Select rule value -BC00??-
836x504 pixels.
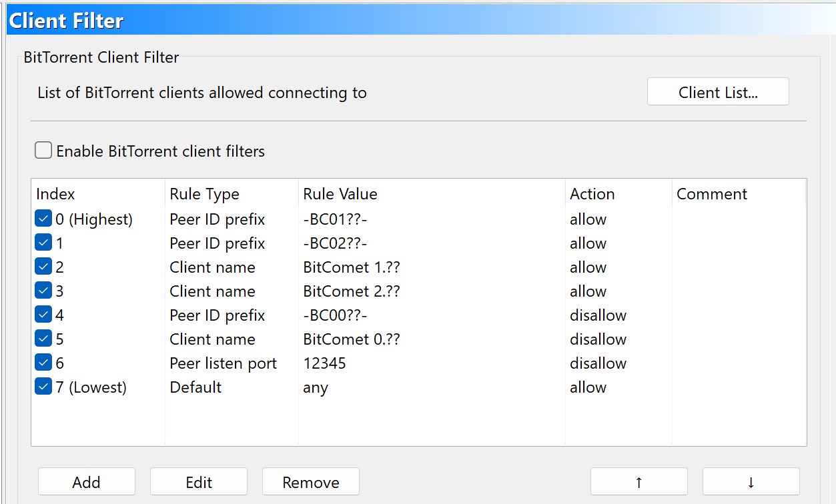pos(335,315)
